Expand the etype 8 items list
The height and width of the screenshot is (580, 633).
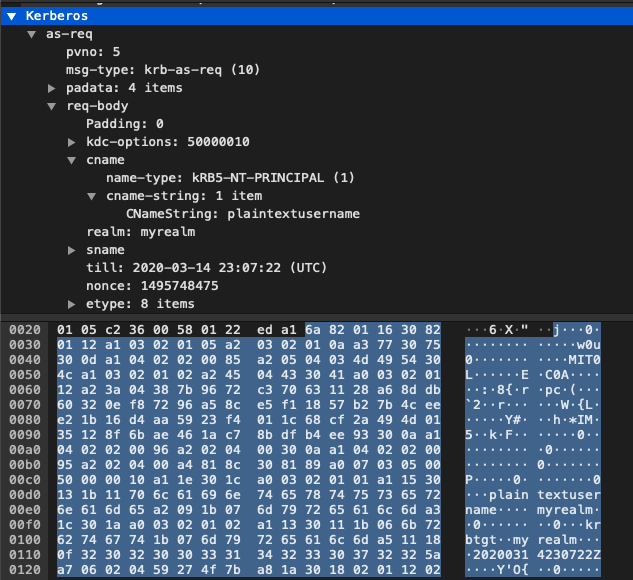coord(73,304)
